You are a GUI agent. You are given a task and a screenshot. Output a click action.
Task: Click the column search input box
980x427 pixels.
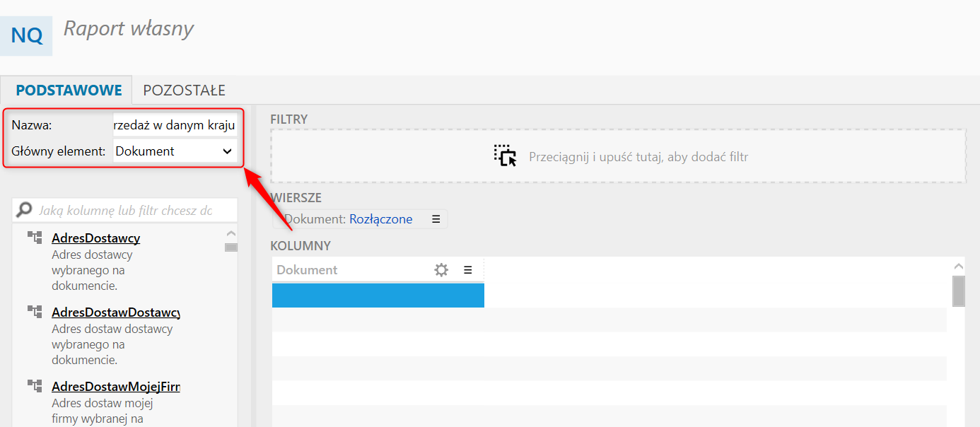coord(134,210)
